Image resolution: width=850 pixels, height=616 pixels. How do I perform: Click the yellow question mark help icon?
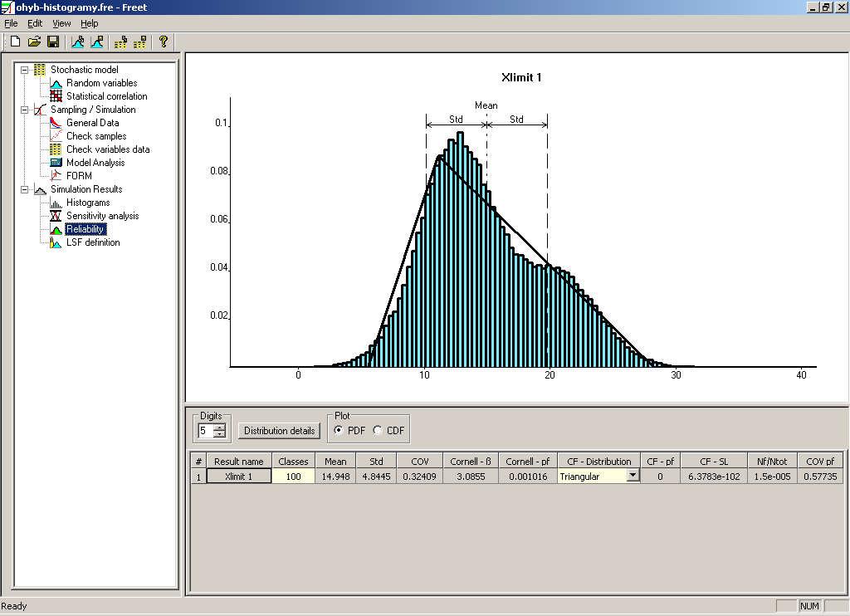(x=164, y=42)
